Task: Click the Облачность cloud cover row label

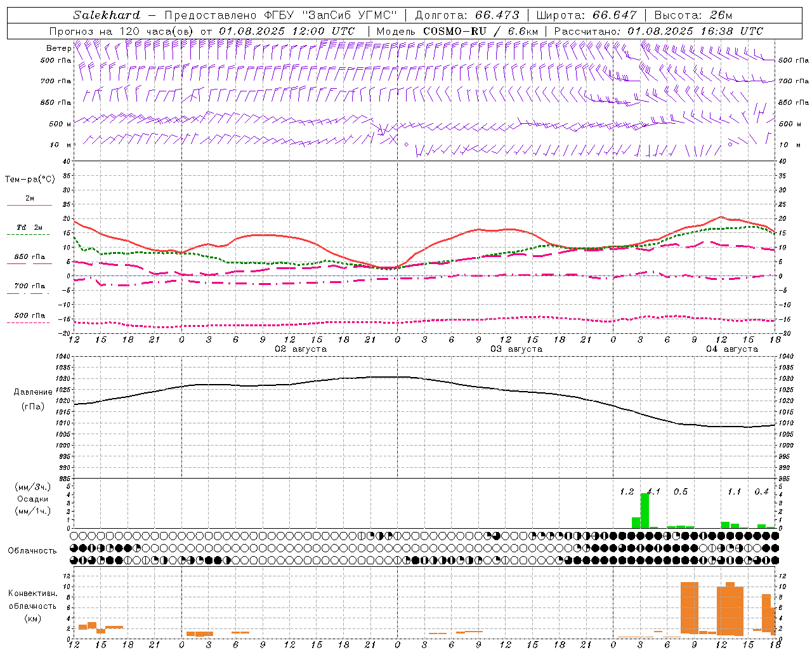Action: [32, 550]
